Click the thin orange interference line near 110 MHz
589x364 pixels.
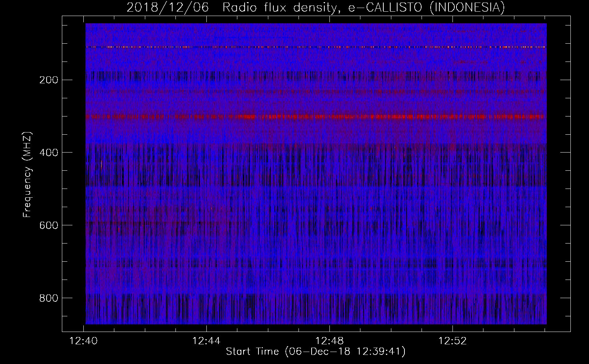tap(316, 47)
